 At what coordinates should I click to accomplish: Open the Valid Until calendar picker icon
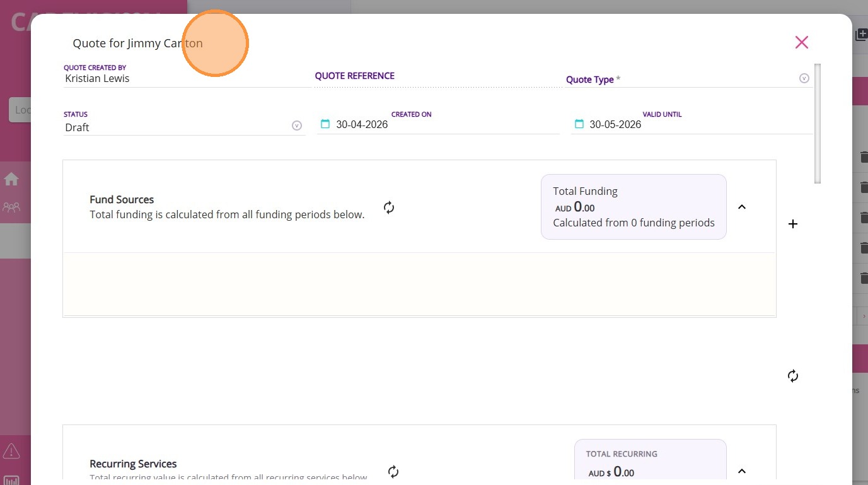(x=579, y=124)
